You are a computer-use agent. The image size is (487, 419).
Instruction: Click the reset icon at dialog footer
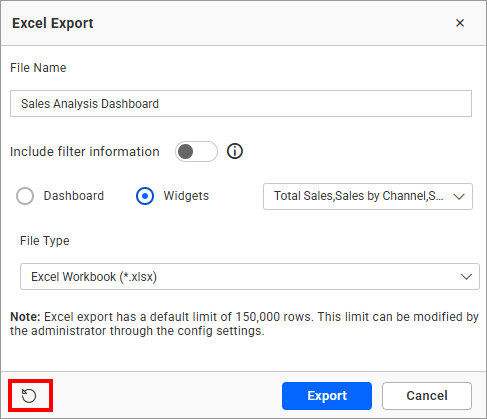tap(29, 396)
